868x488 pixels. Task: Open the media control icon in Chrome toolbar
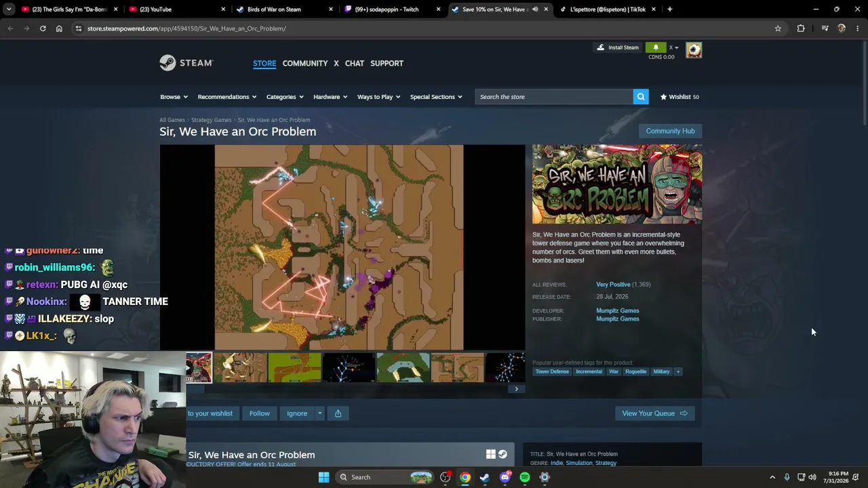(x=825, y=28)
